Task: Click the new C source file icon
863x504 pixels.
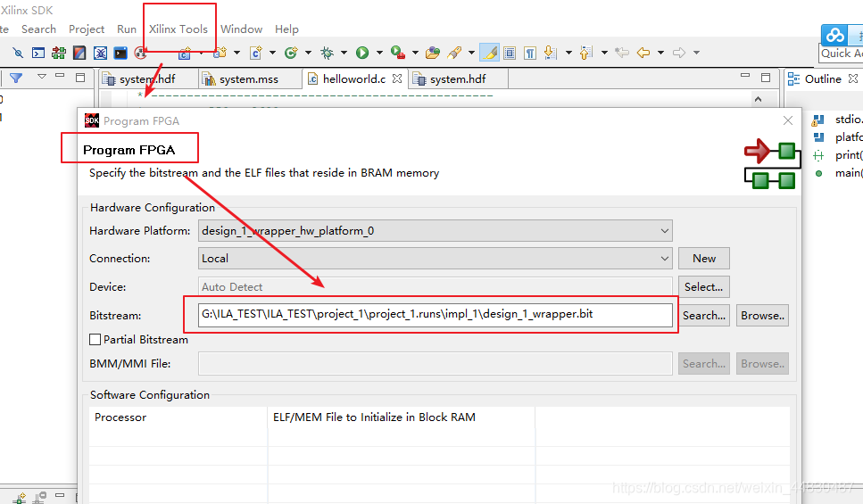Action: point(256,53)
